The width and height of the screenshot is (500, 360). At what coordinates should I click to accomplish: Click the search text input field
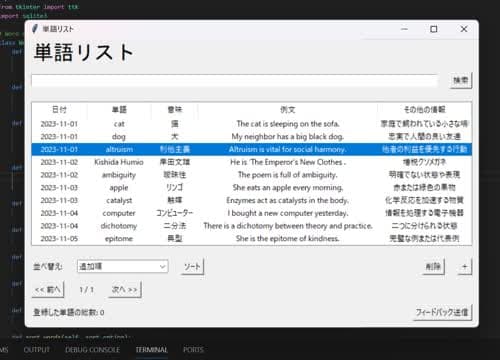[x=234, y=81]
